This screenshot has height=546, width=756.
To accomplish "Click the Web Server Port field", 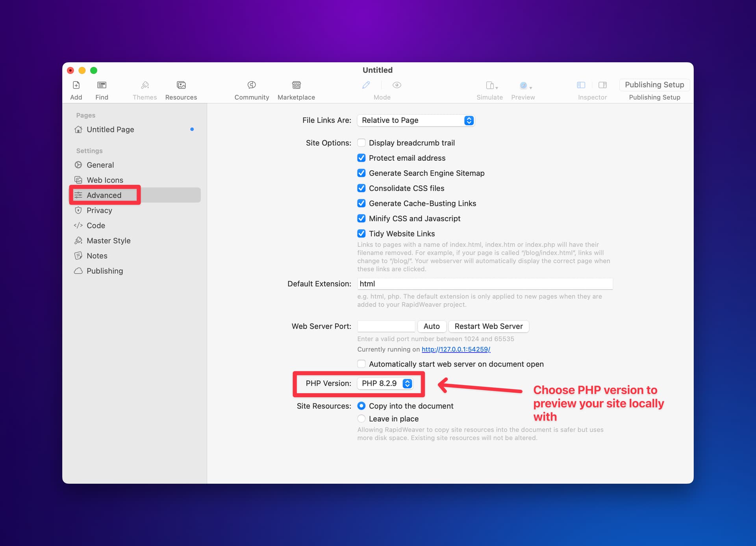I will [x=386, y=326].
